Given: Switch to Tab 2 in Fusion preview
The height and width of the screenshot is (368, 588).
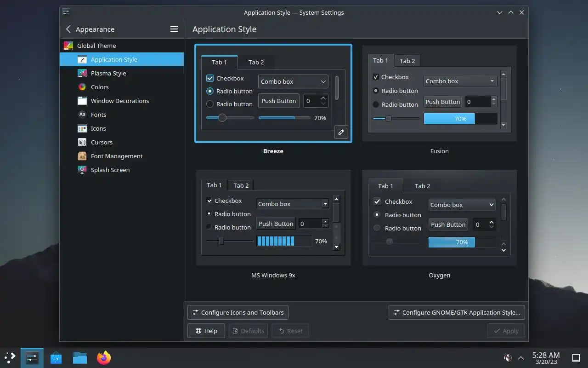Looking at the screenshot, I should point(407,61).
